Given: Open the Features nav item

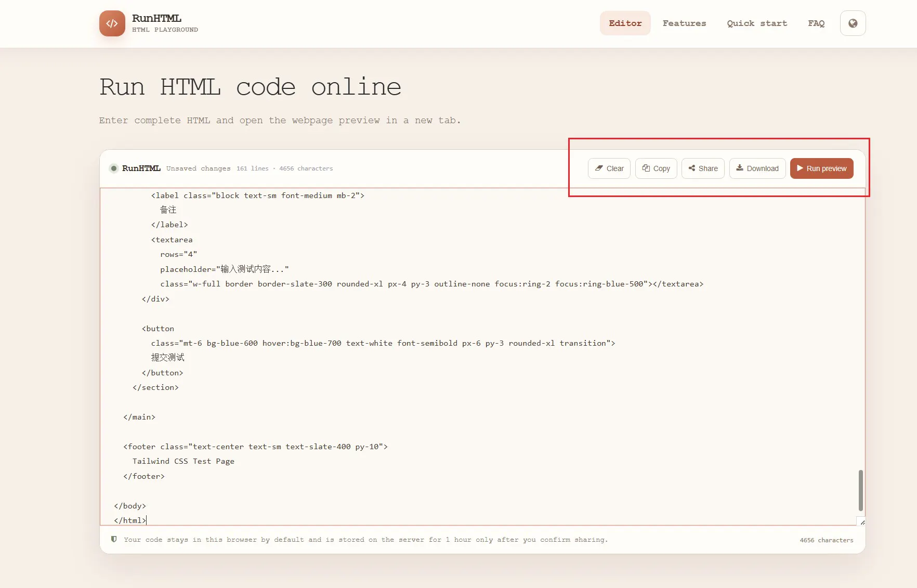Looking at the screenshot, I should pyautogui.click(x=684, y=23).
